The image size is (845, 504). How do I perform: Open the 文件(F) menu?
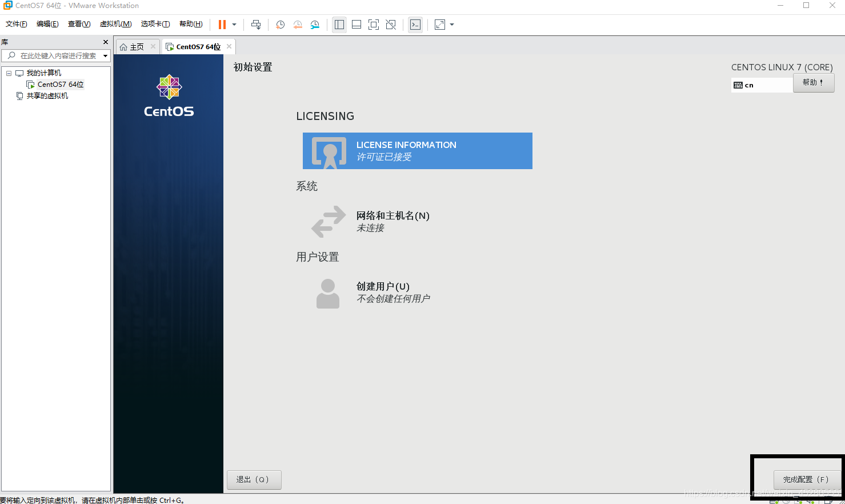17,24
